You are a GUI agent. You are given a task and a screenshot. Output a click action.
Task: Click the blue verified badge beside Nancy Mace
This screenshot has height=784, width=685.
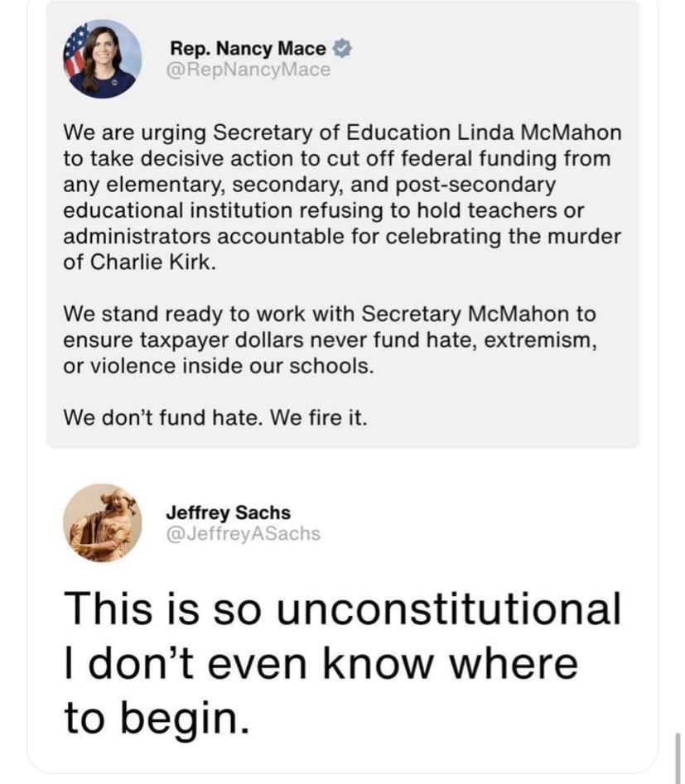coord(341,48)
